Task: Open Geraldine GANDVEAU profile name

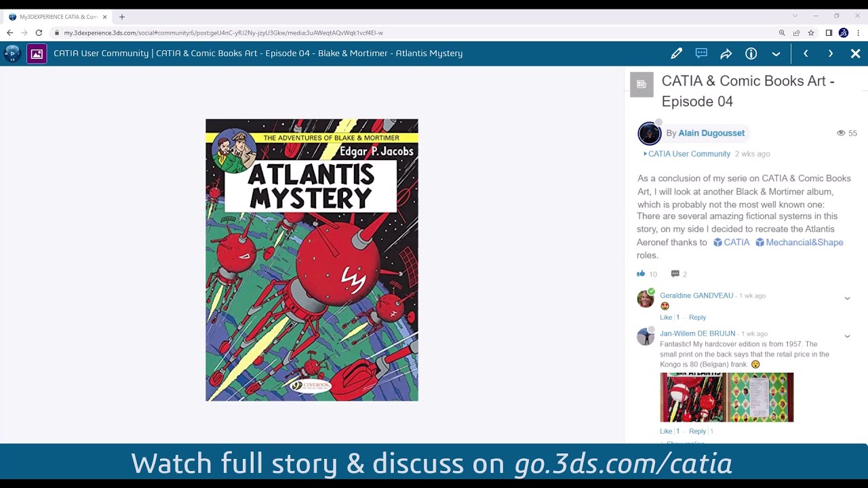Action: tap(696, 296)
